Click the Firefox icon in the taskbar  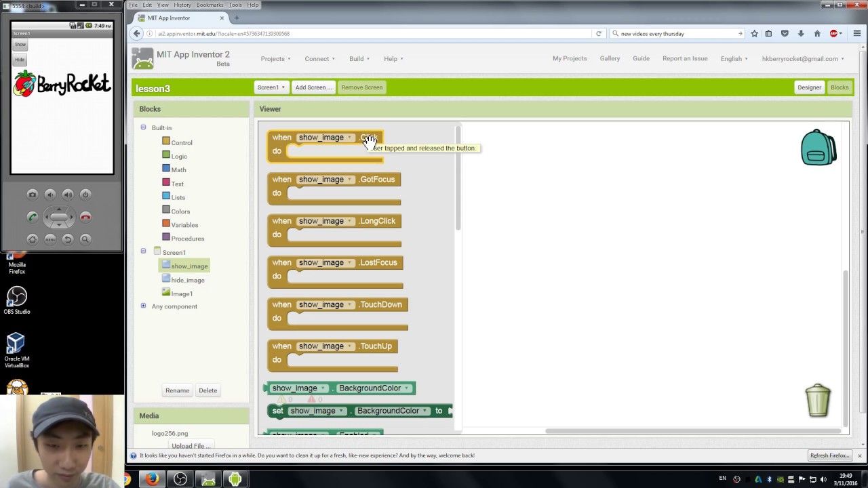click(x=152, y=479)
